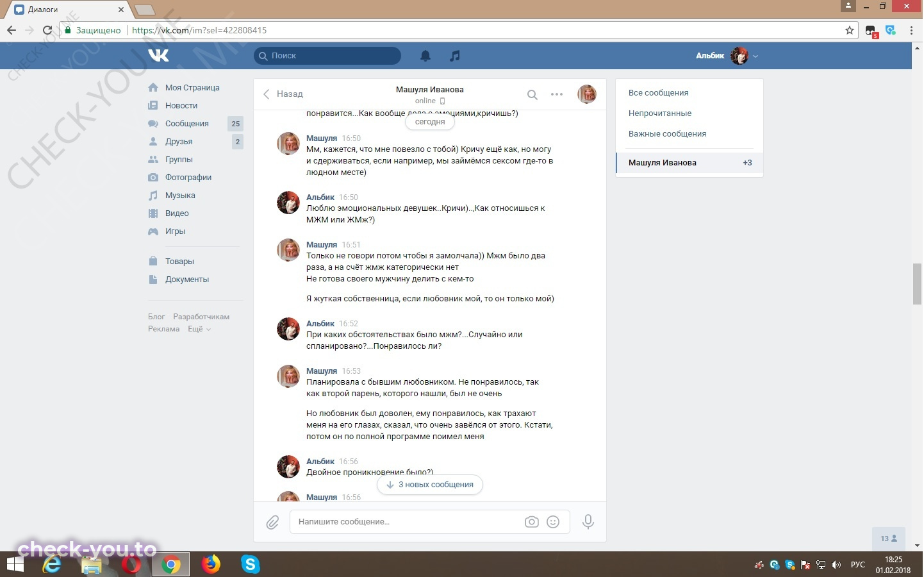Attach photo with camera icon
Viewport: 924px width, 577px height.
[531, 522]
